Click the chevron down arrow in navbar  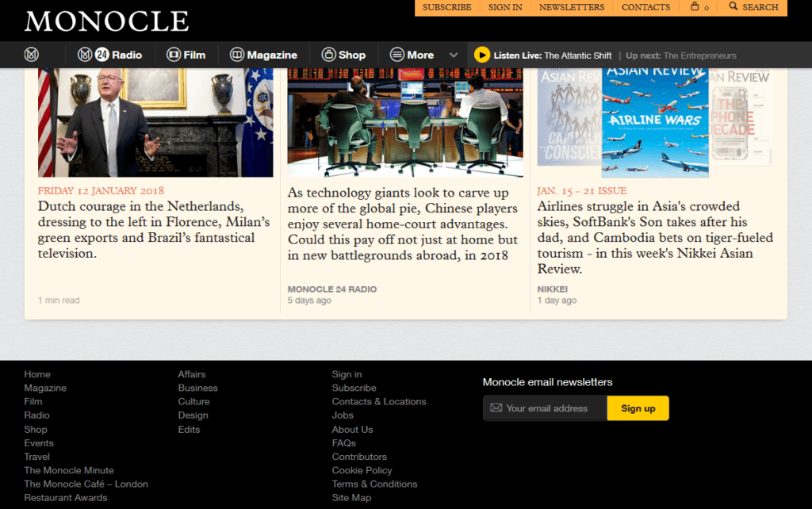(454, 55)
